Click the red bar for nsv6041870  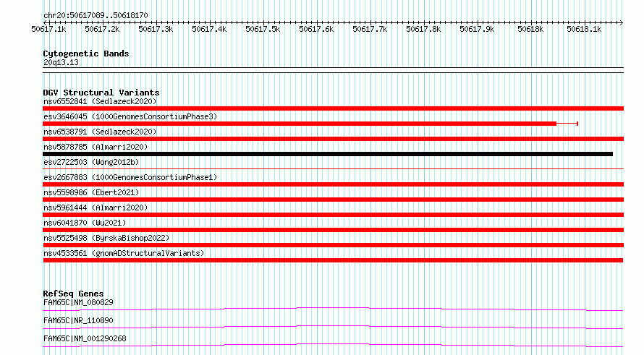coord(333,230)
